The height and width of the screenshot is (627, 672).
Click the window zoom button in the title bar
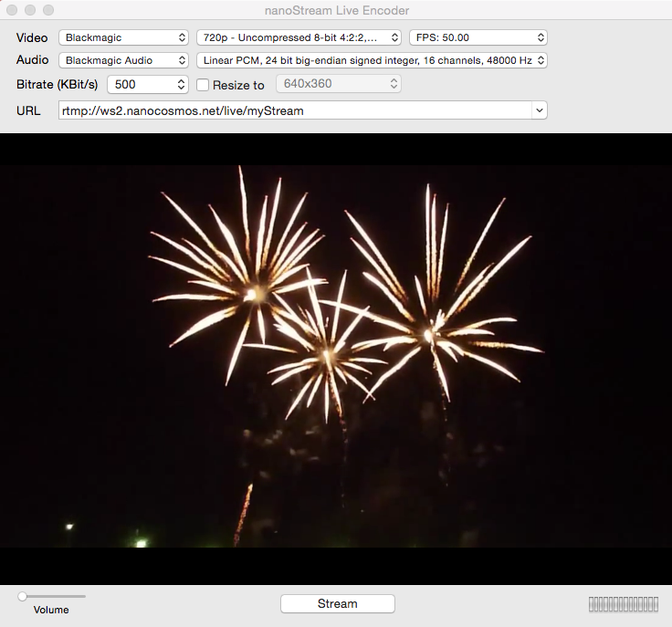pos(48,10)
